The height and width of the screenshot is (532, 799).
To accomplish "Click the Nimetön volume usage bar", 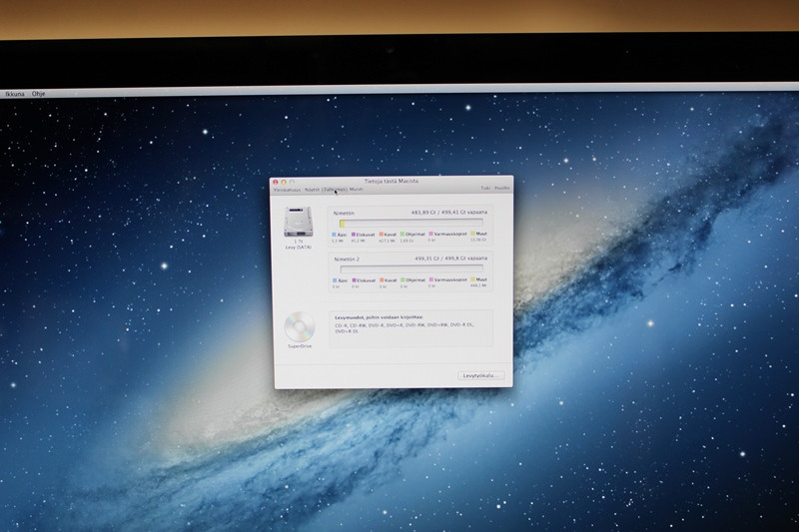I will point(411,223).
